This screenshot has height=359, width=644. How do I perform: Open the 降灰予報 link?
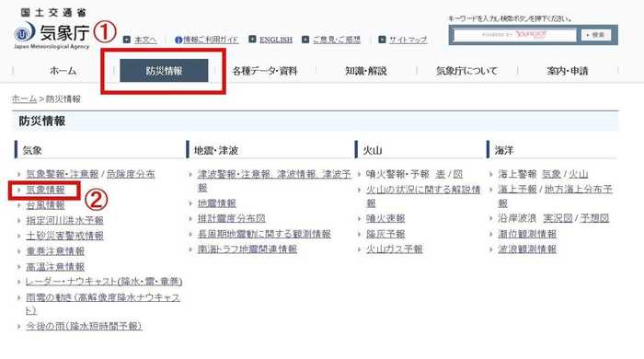385,234
